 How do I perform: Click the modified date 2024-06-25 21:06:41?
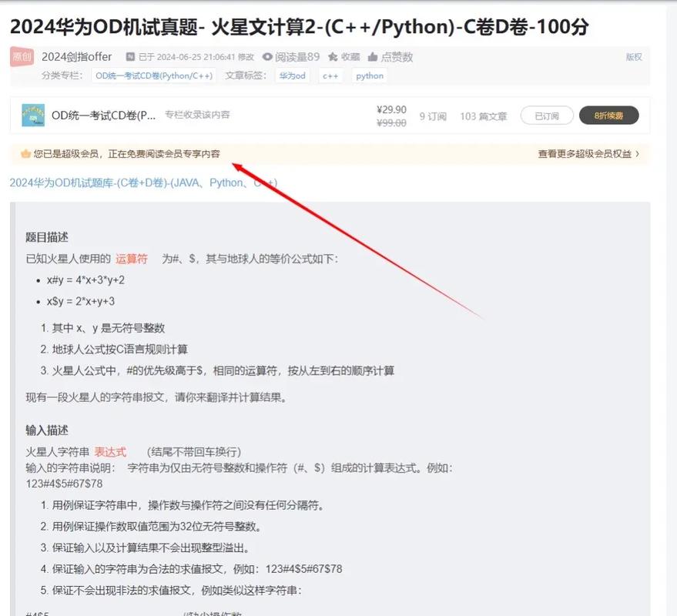pos(196,57)
